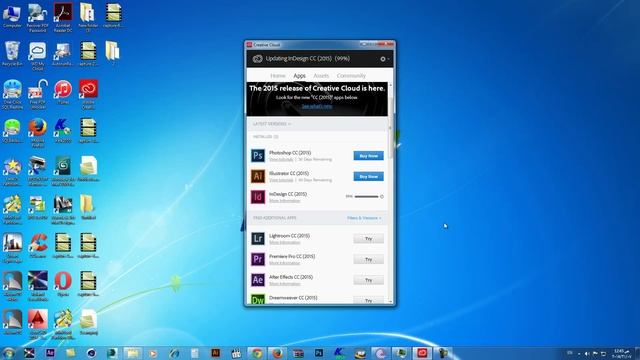The image size is (640, 360).
Task: Switch to the Community tab
Action: 351,76
